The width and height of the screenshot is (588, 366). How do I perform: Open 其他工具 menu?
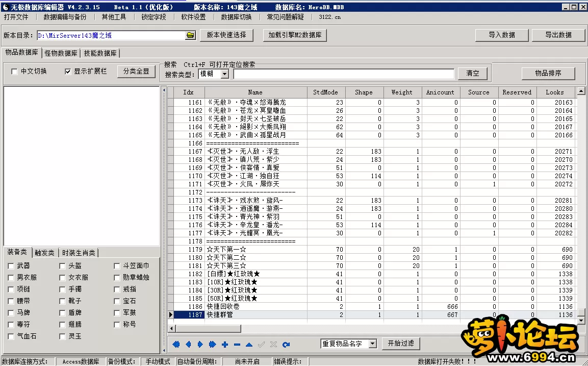(x=114, y=17)
